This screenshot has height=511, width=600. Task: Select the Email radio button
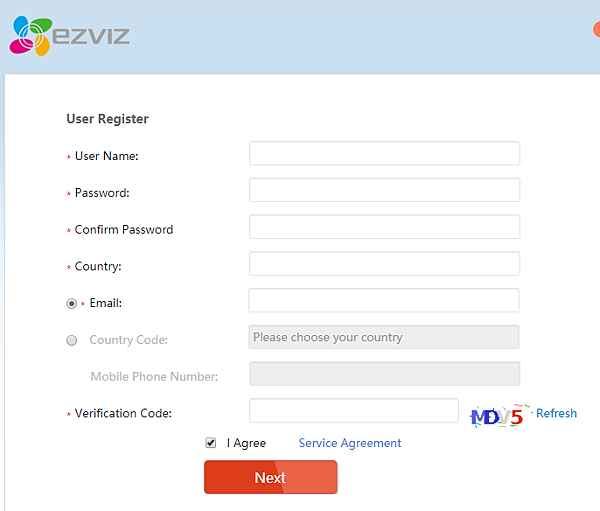72,304
